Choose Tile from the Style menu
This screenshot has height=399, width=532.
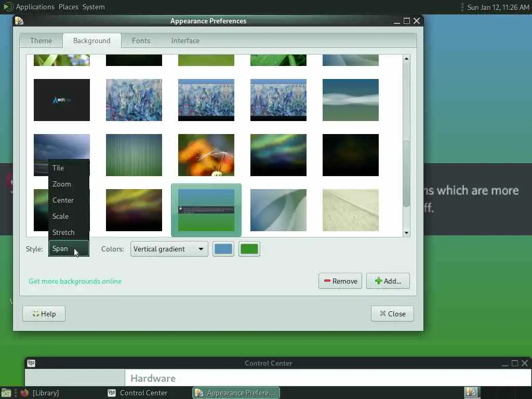69,168
